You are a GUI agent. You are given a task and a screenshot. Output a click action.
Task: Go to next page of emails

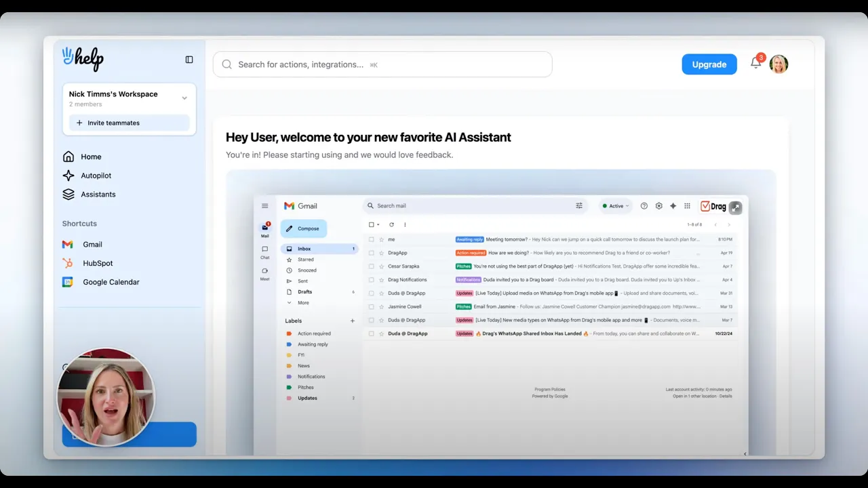point(729,224)
